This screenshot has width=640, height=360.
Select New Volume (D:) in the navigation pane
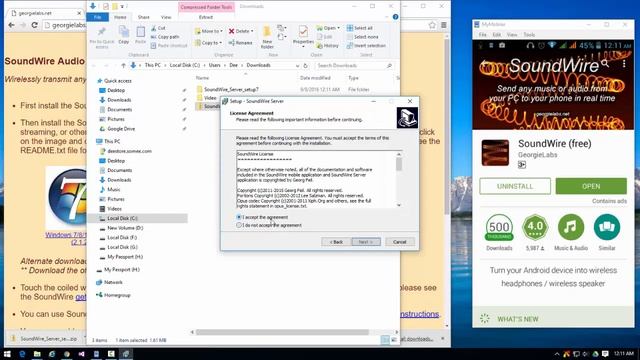(x=125, y=228)
